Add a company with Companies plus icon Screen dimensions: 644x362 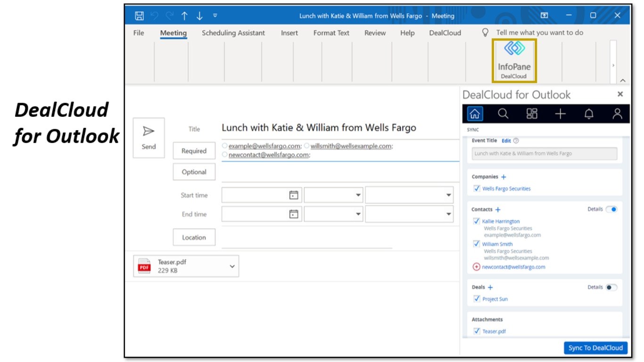point(504,177)
